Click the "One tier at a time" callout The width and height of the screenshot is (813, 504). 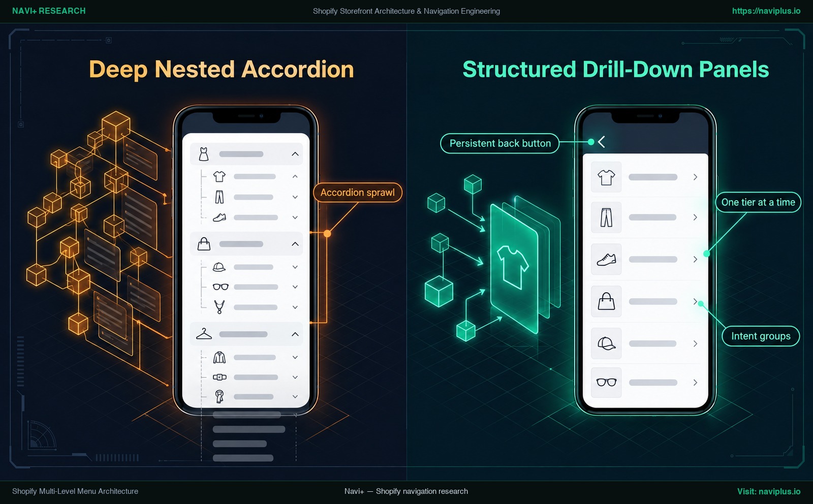pos(758,202)
